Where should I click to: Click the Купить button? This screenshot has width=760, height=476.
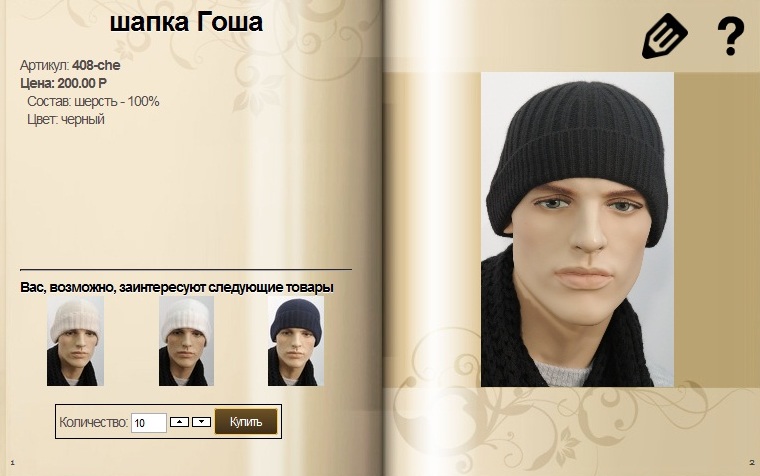click(246, 421)
